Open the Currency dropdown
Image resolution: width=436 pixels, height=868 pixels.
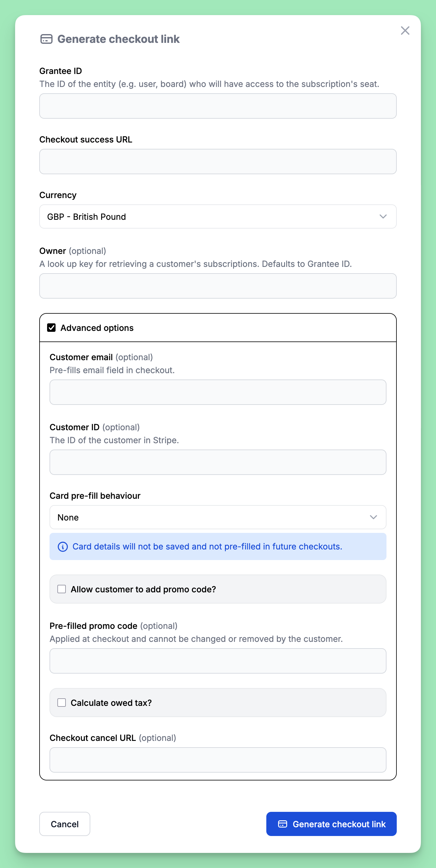[x=218, y=217]
